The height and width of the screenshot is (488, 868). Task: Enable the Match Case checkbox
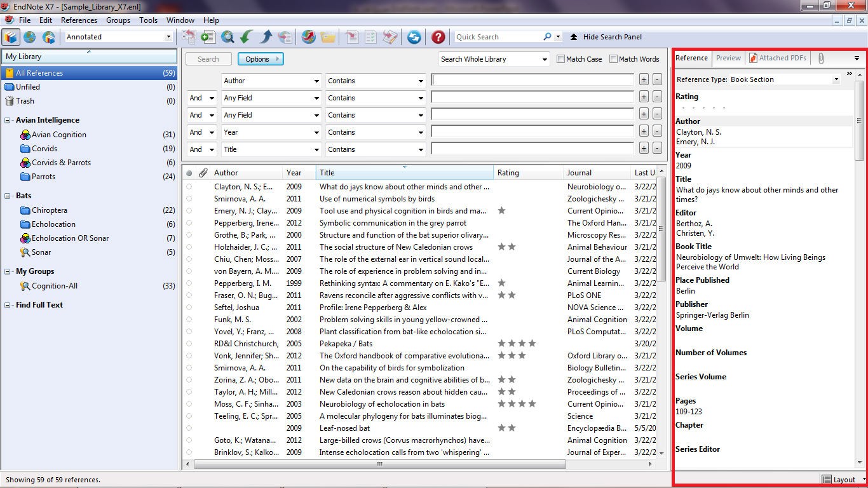pos(560,59)
